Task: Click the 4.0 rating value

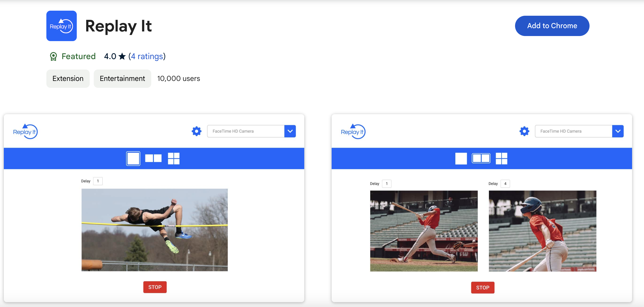Action: 110,56
